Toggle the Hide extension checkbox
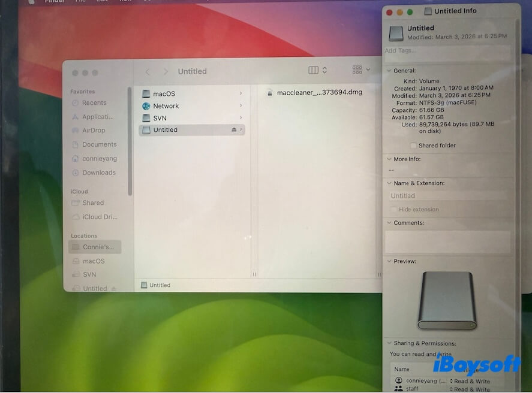Viewport: 532px width, 393px height. tap(393, 209)
